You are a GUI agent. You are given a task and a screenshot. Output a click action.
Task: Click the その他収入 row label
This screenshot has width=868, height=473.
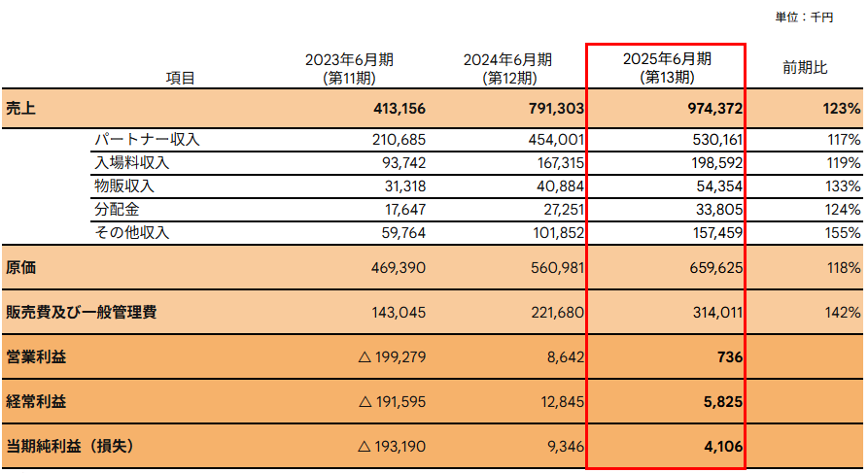[131, 233]
